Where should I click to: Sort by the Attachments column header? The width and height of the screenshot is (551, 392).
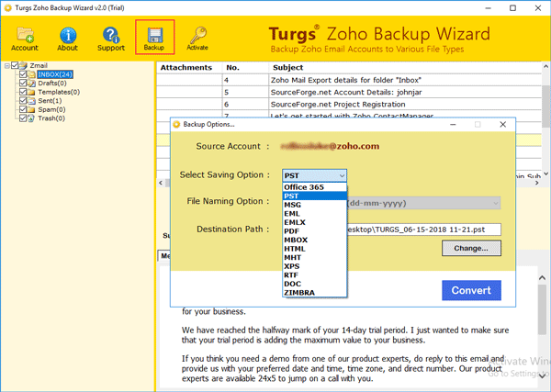(x=189, y=67)
